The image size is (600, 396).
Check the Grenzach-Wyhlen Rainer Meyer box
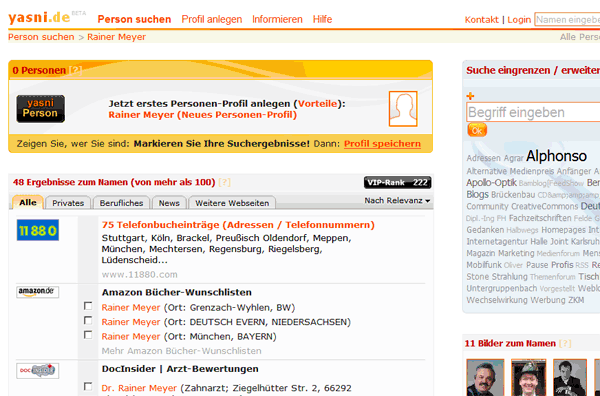pos(88,306)
